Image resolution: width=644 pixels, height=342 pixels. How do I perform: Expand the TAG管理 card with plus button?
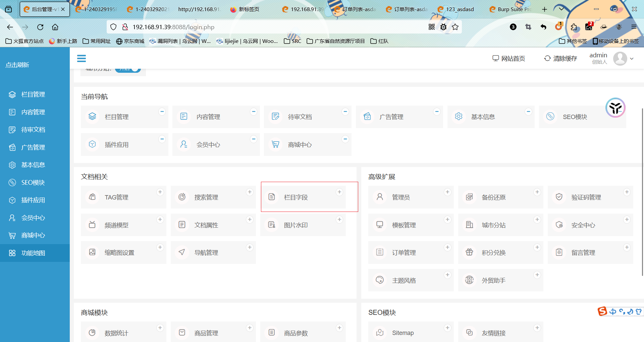160,192
